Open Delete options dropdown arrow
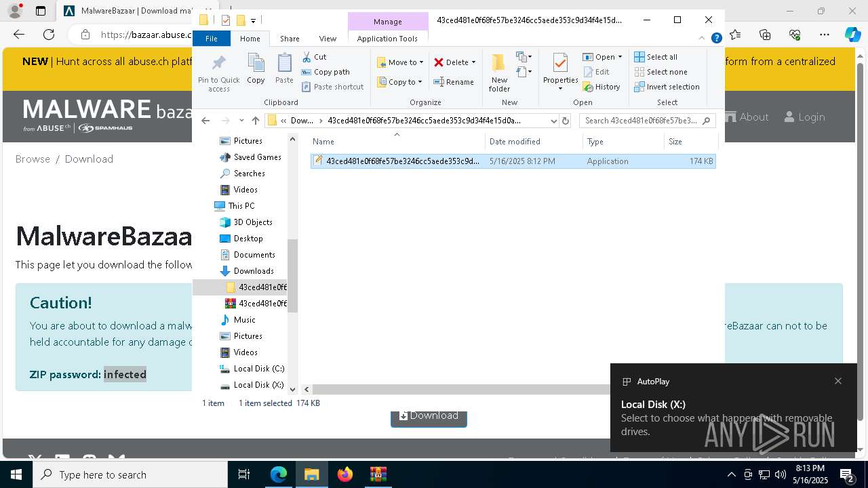 coord(473,62)
